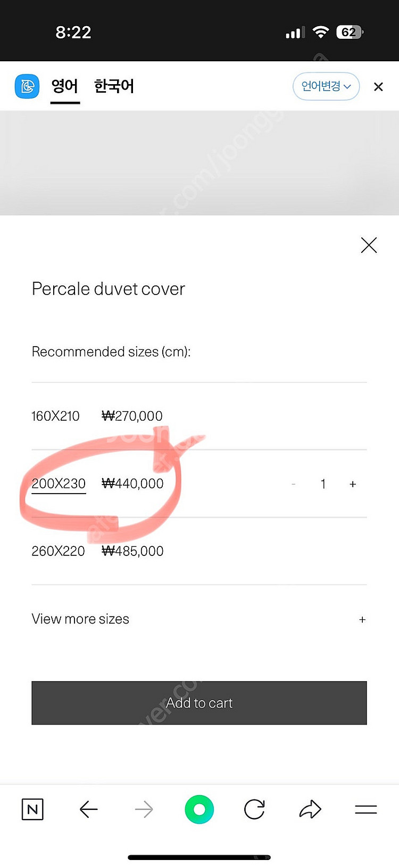Tap the green Naver search circle
399x868 pixels.
tap(199, 809)
